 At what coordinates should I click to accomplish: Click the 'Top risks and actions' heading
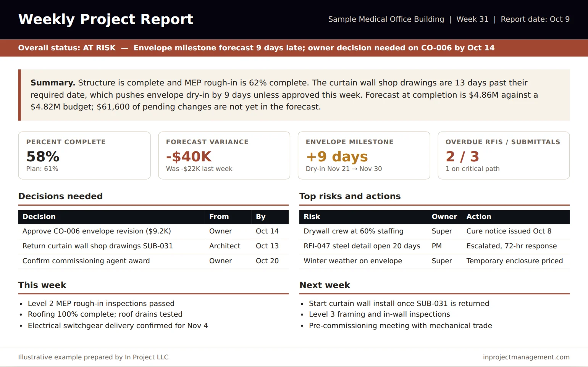coord(350,196)
